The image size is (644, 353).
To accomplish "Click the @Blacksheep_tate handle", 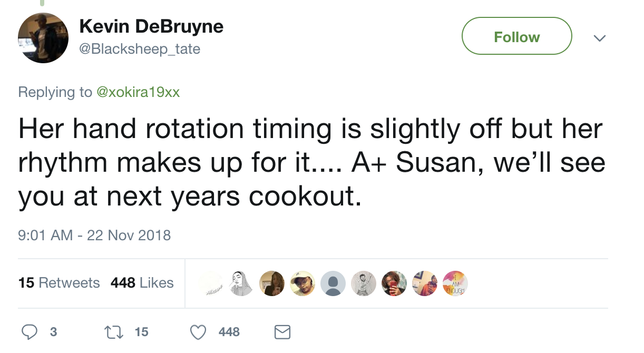I will pos(140,49).
